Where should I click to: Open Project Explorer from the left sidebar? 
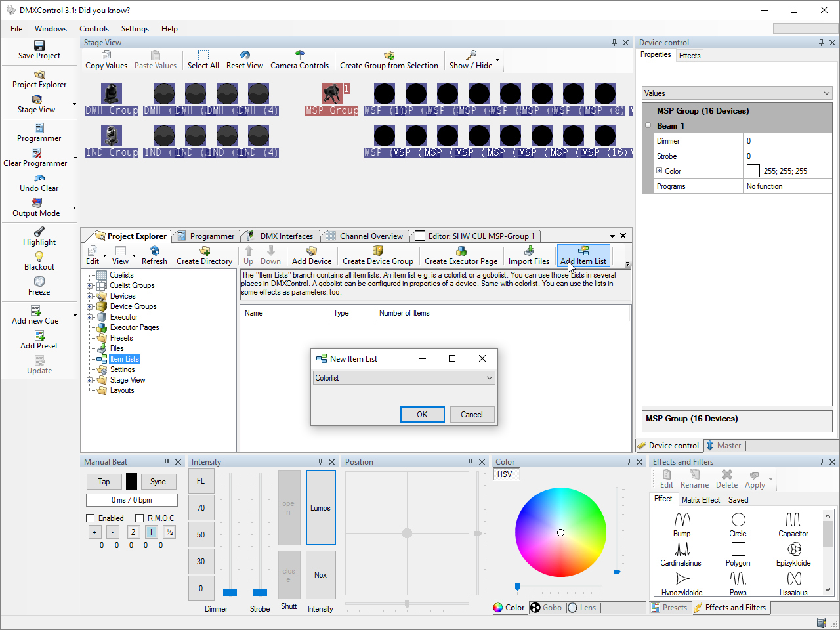coord(39,79)
